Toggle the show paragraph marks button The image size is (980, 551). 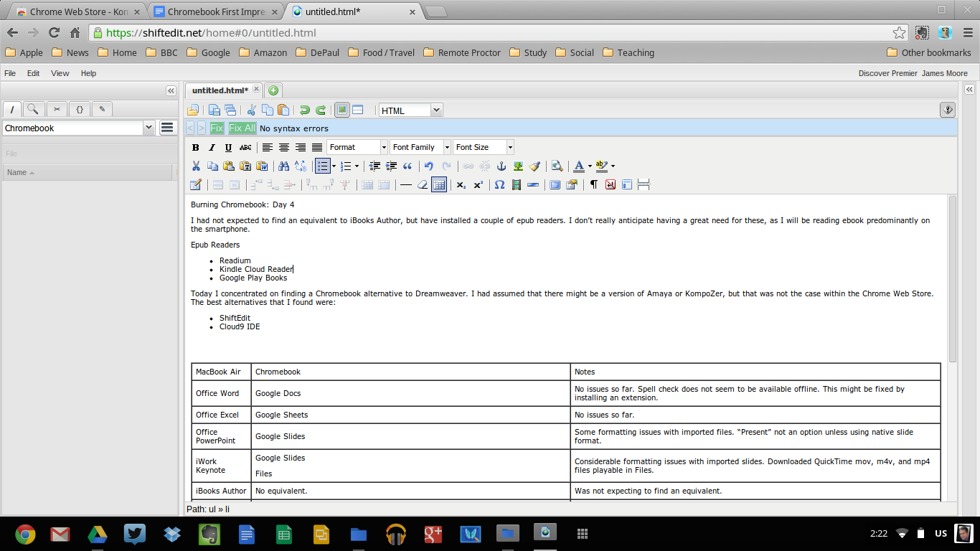click(593, 184)
